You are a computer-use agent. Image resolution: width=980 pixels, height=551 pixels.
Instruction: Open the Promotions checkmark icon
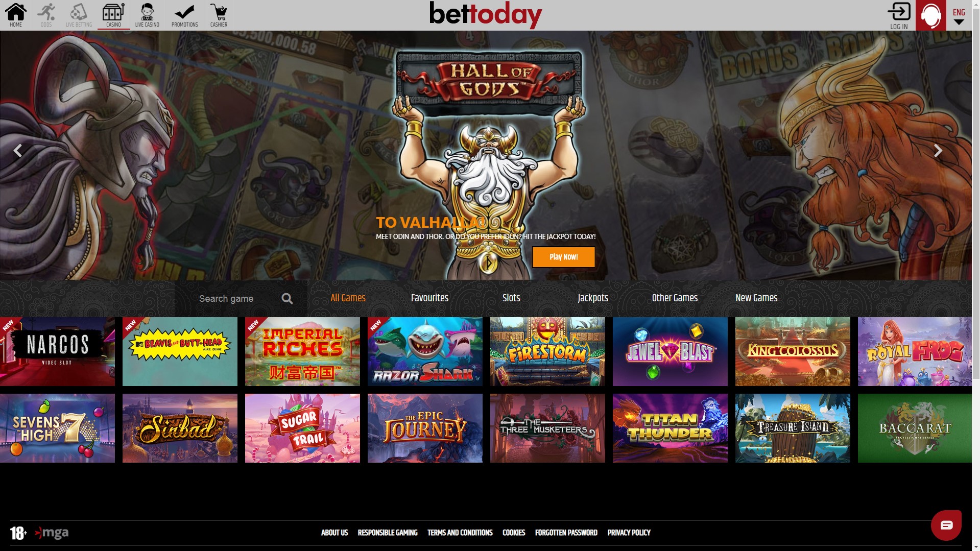(184, 12)
